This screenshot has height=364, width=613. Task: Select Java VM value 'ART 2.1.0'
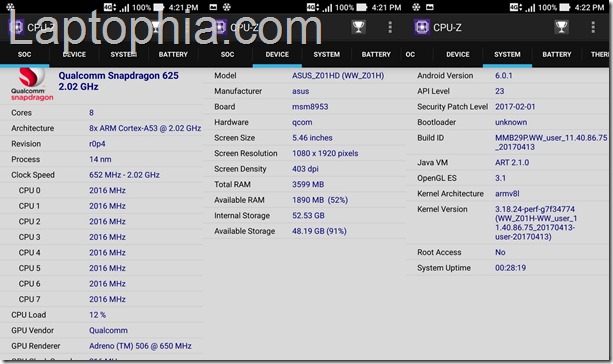coord(512,162)
